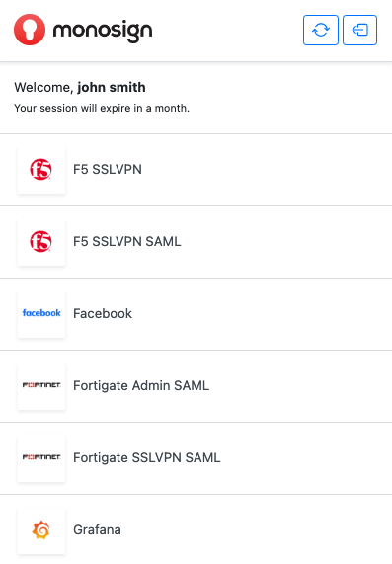Image resolution: width=392 pixels, height=564 pixels.
Task: Click Fortinet logo for Fortigate Admin SAML
Action: pyautogui.click(x=41, y=385)
